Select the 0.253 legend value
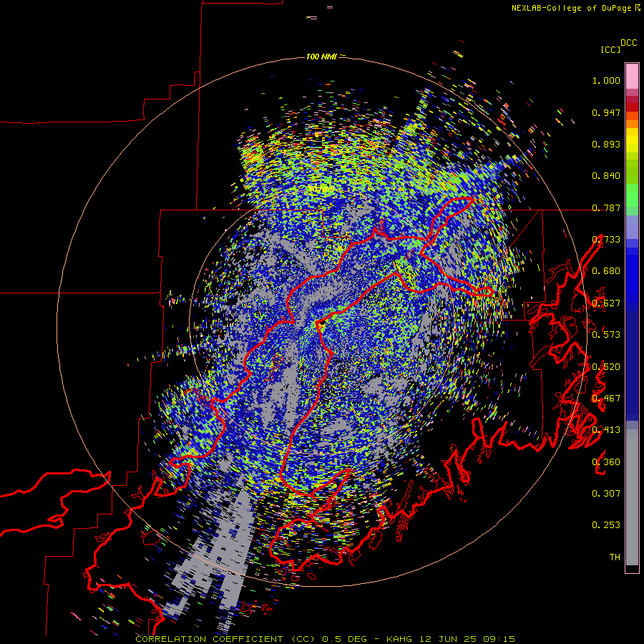Image resolution: width=644 pixels, height=644 pixels. point(606,525)
